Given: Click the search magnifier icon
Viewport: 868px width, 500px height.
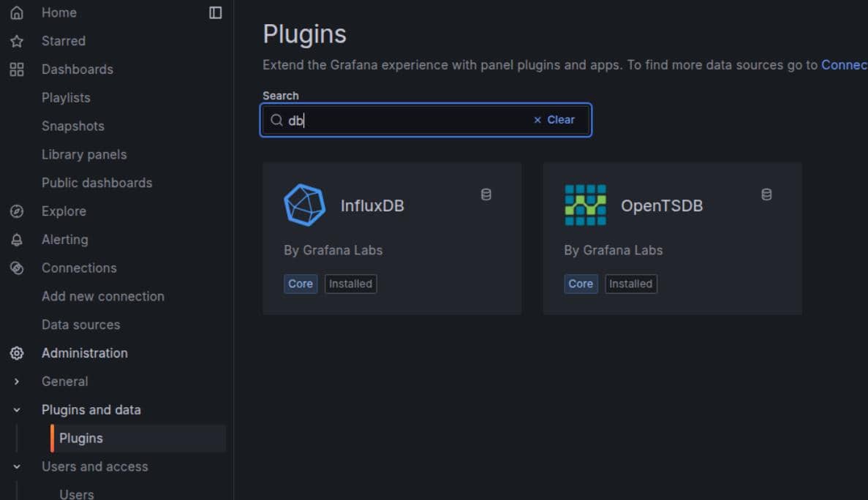Looking at the screenshot, I should click(x=276, y=120).
